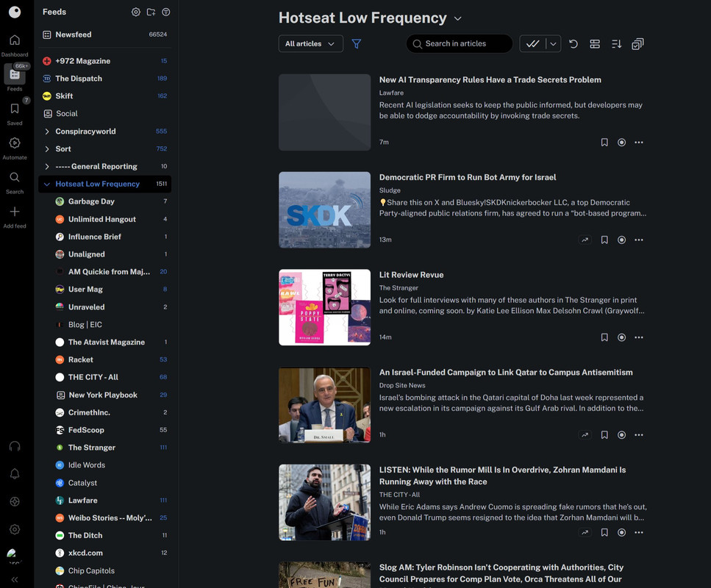
Task: Click the Search in articles field
Action: coord(460,44)
